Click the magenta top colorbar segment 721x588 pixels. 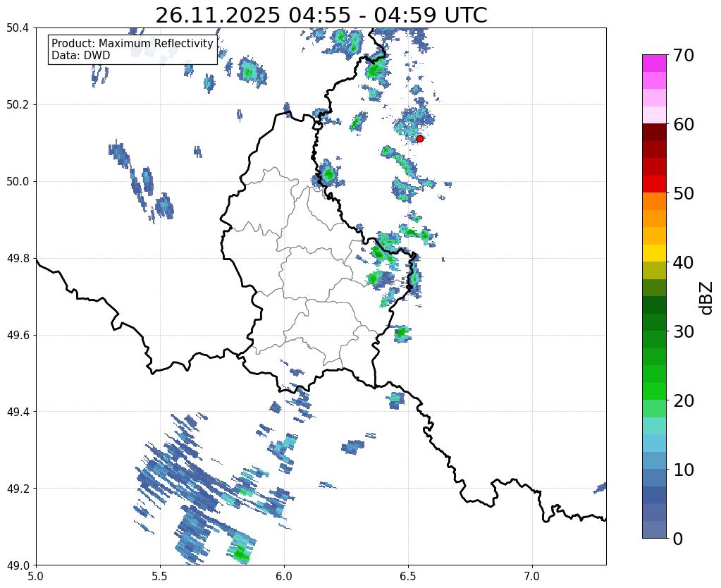654,63
